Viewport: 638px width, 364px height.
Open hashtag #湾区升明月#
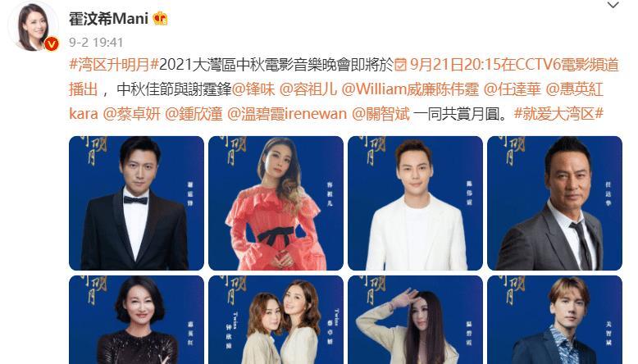point(114,65)
